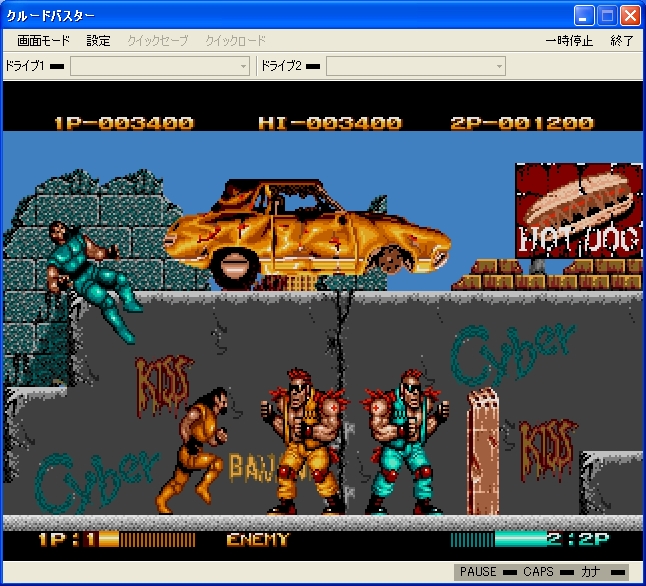
Task: Click the ドライブ2 access indicator lamp
Action: tap(313, 66)
